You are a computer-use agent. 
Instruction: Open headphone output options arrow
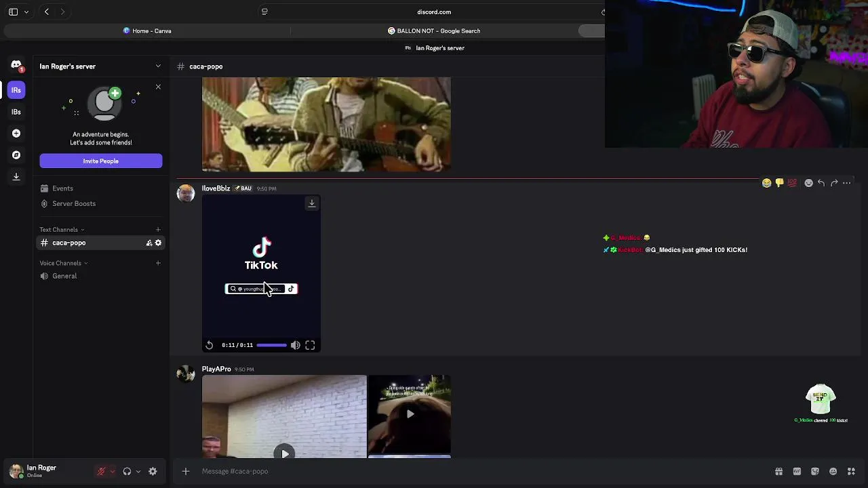point(138,472)
